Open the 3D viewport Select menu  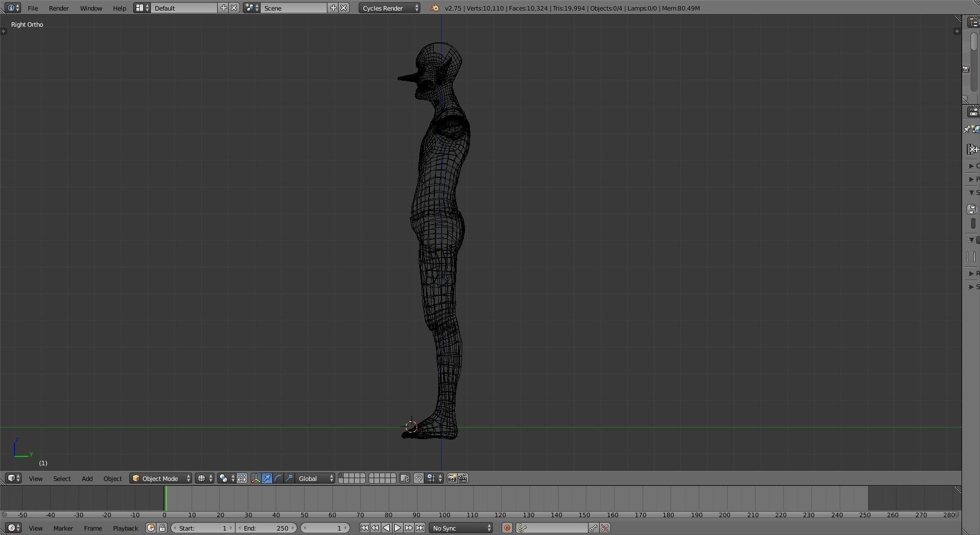(62, 478)
